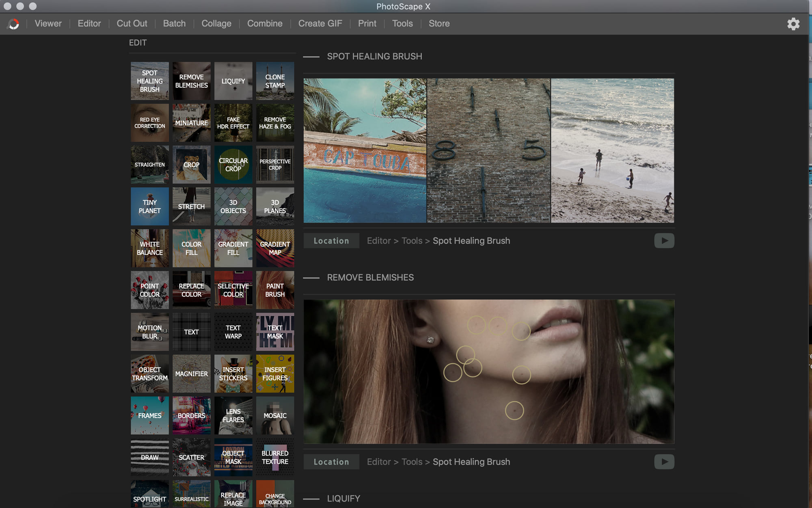Click the Editor tab in menu bar
The height and width of the screenshot is (508, 812).
click(x=89, y=24)
